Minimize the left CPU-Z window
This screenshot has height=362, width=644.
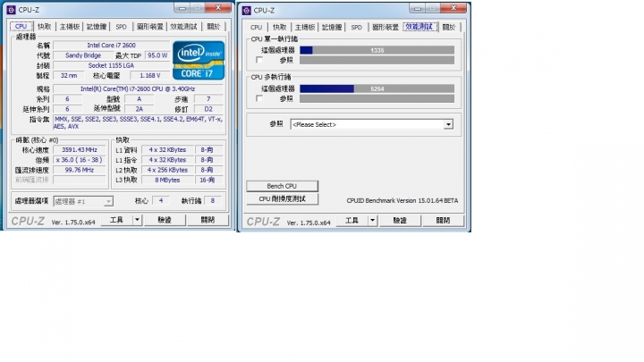pyautogui.click(x=182, y=8)
